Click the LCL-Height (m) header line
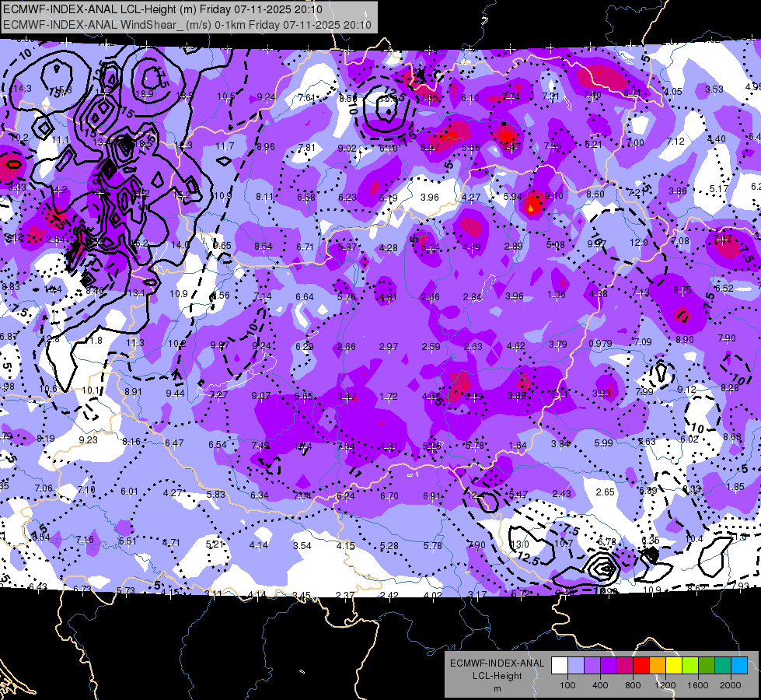Image resolution: width=761 pixels, height=700 pixels. pos(162,9)
